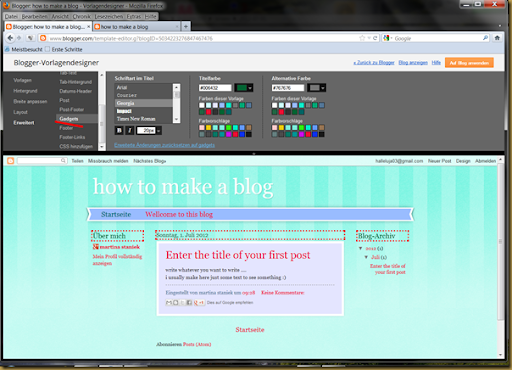Viewport: 512px width, 370px height.
Task: Pick magenta swatch in Alternative Farbe suggestions
Action: coord(301,134)
